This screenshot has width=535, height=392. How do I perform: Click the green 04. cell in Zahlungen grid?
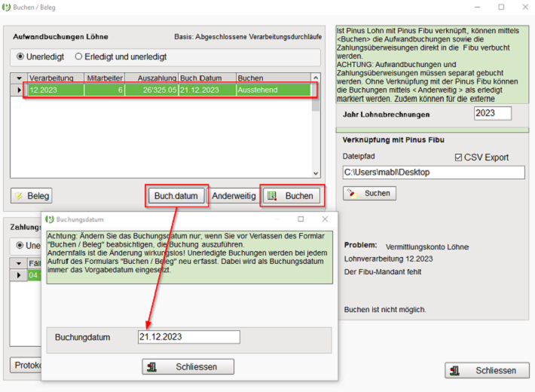(x=34, y=275)
